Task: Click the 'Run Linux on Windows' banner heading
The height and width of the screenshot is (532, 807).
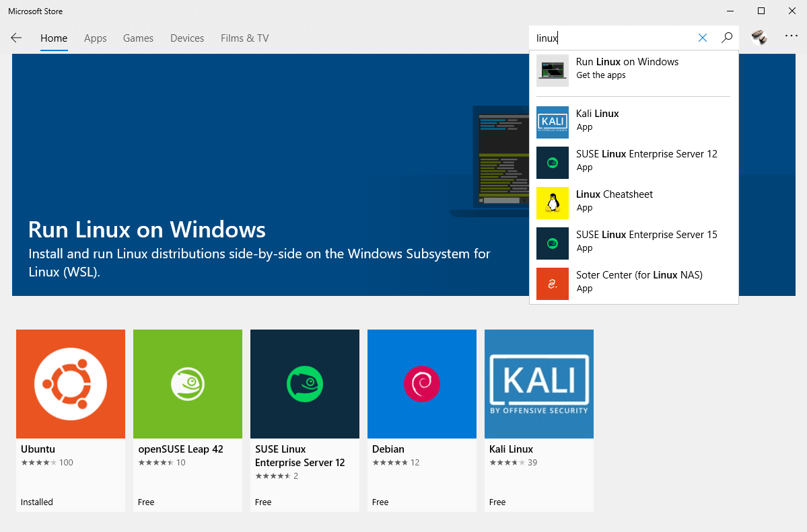Action: tap(147, 229)
